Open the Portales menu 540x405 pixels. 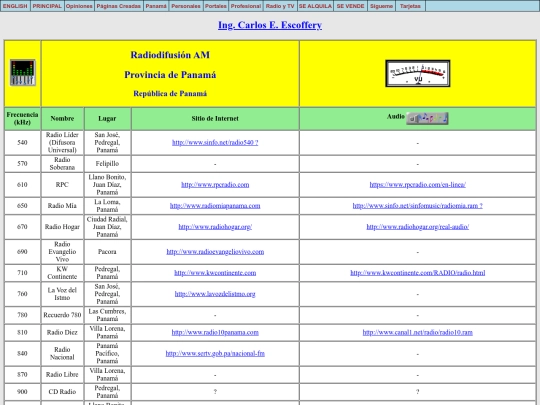point(216,6)
